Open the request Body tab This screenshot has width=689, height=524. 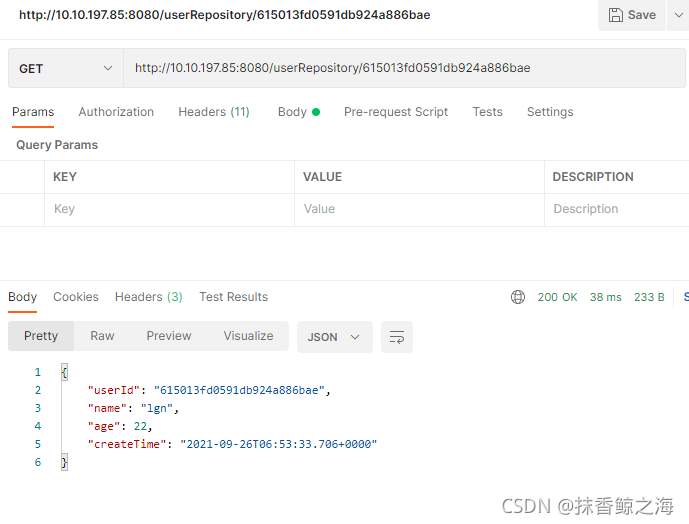[299, 112]
